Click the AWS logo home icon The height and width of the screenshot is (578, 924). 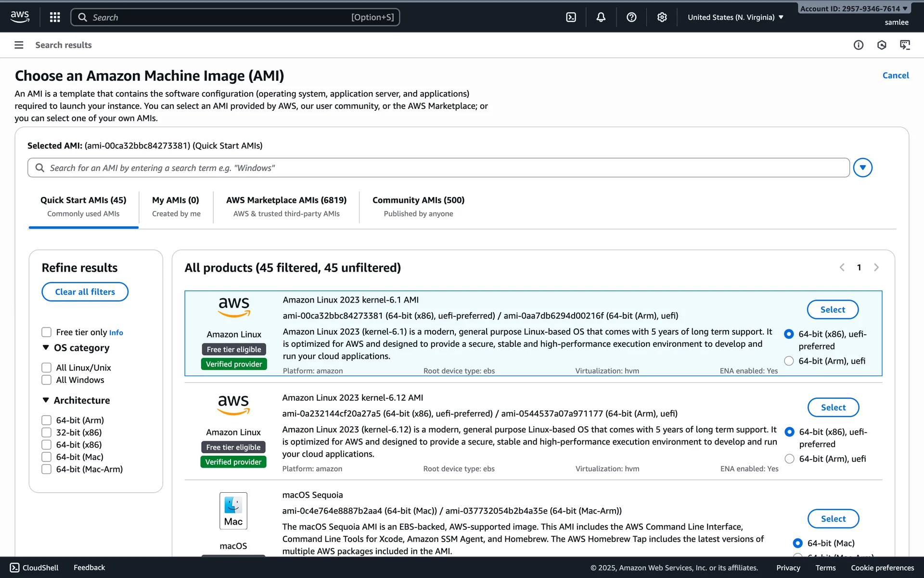click(x=20, y=17)
